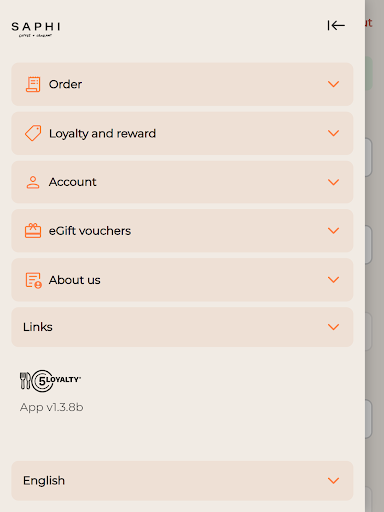The height and width of the screenshot is (512, 384).
Task: Select the Order menu item
Action: click(x=182, y=84)
